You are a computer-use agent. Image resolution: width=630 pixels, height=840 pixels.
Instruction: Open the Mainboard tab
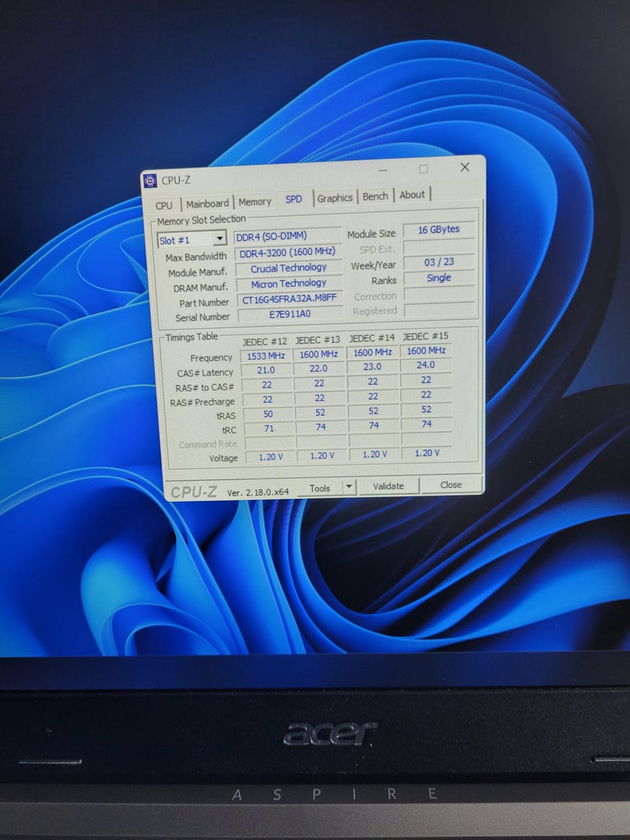pos(207,203)
